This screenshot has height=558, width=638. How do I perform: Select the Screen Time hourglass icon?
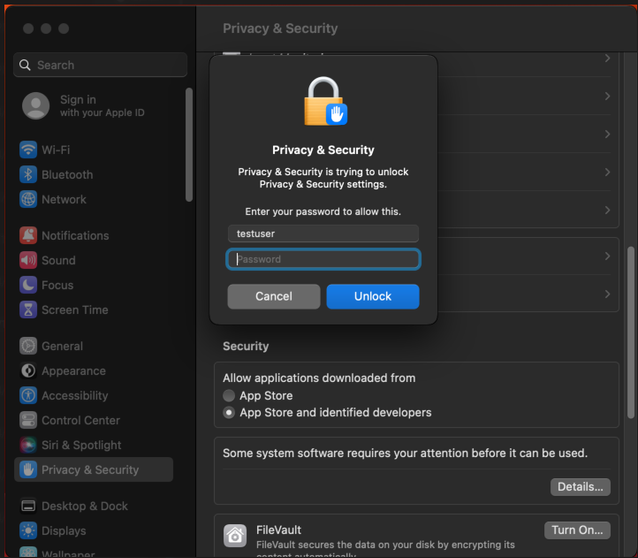coord(28,310)
